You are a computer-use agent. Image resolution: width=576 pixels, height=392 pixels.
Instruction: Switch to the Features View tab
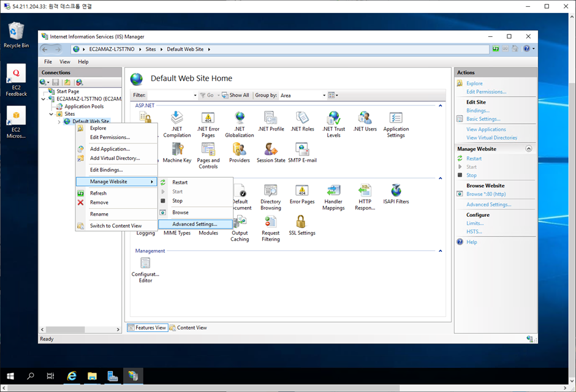[147, 328]
